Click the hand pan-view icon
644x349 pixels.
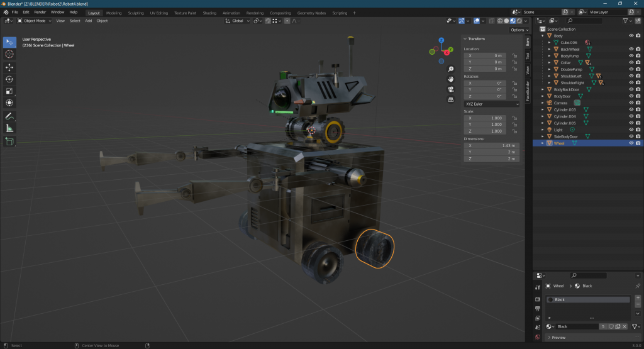point(450,79)
